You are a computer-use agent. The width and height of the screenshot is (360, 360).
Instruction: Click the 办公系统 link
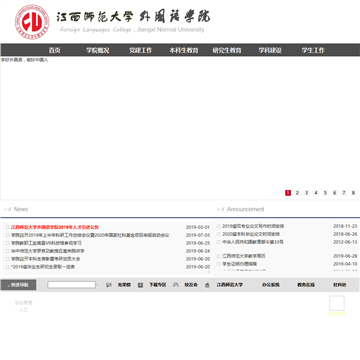click(270, 285)
